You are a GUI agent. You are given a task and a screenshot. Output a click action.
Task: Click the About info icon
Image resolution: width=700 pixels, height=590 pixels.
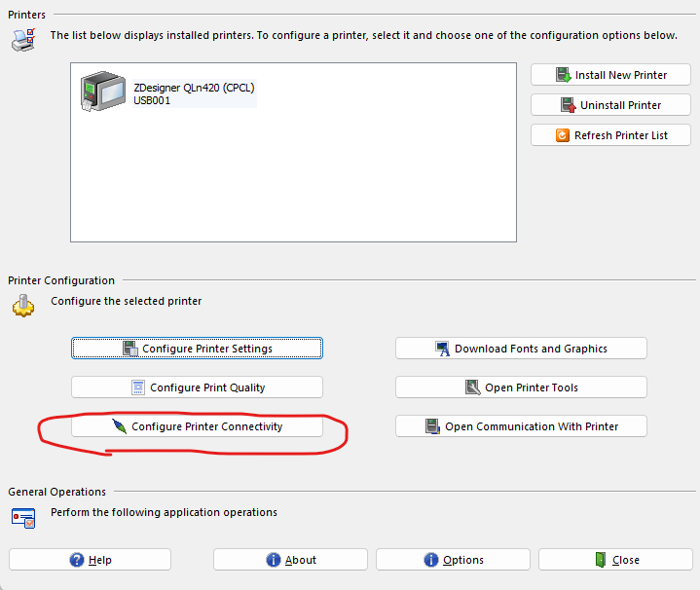pyautogui.click(x=274, y=560)
